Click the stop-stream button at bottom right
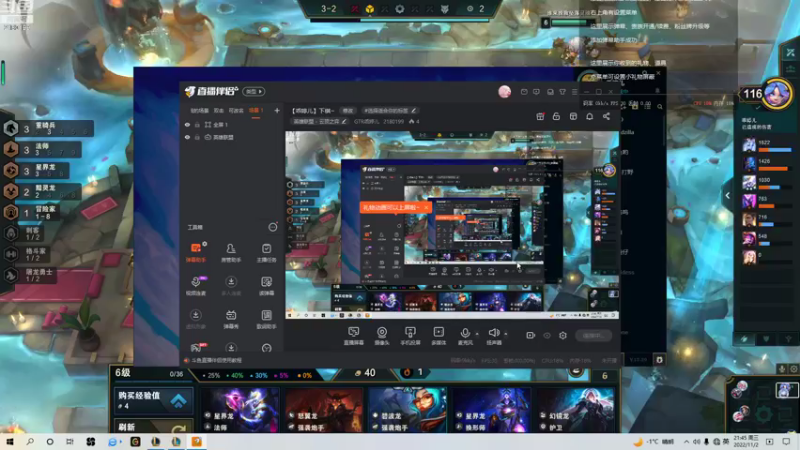The width and height of the screenshot is (800, 450). (x=593, y=335)
